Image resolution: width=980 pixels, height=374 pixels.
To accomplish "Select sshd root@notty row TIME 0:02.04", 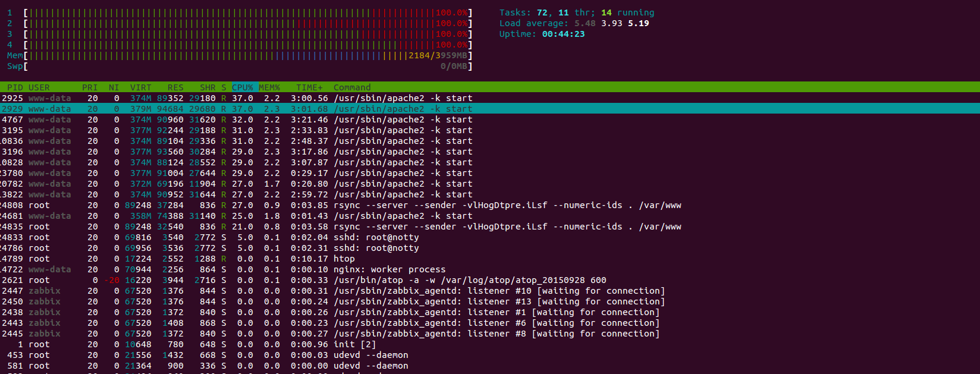I will [x=490, y=237].
